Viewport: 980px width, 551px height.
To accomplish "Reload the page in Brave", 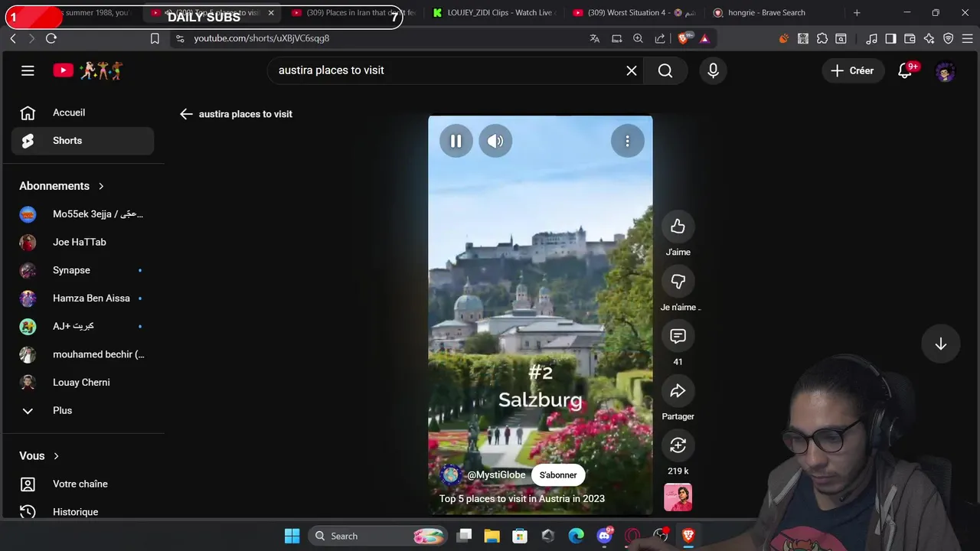I will coord(51,38).
